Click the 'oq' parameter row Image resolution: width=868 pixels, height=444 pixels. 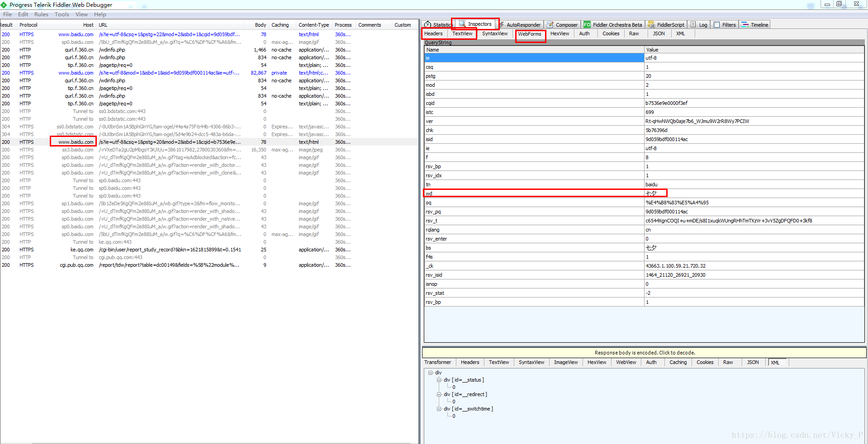click(x=644, y=203)
